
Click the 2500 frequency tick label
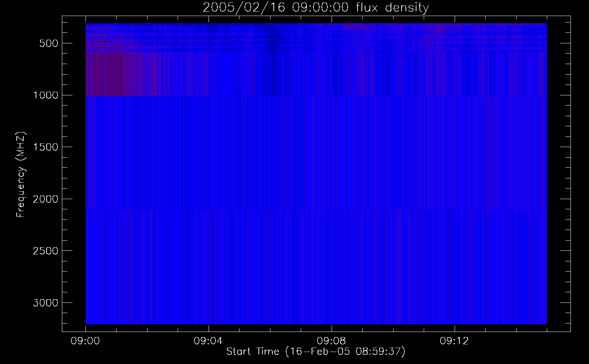(x=46, y=251)
